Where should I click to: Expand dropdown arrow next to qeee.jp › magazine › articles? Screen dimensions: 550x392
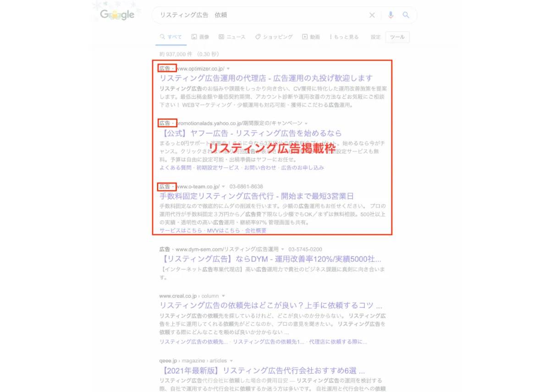coord(231,361)
